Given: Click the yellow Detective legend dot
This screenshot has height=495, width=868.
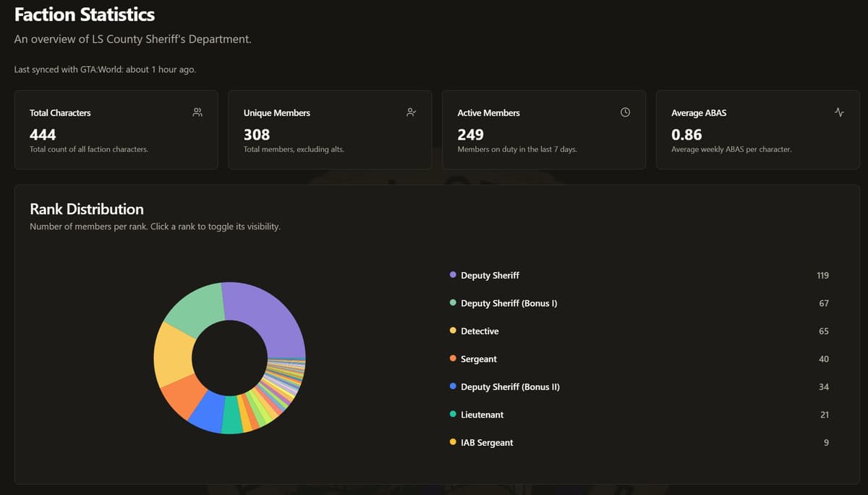Looking at the screenshot, I should 452,330.
